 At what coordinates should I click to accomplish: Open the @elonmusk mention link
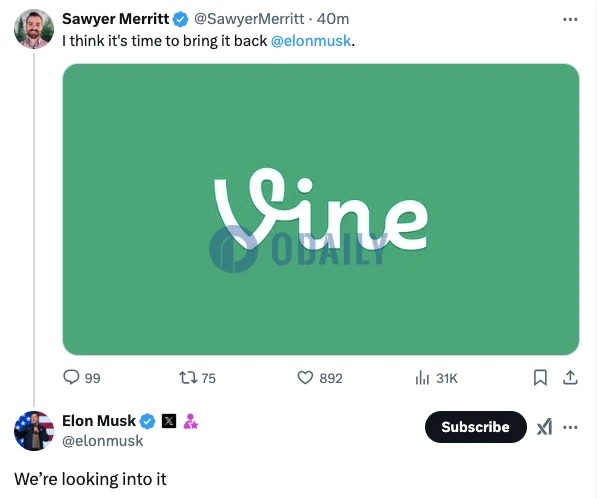coord(311,41)
